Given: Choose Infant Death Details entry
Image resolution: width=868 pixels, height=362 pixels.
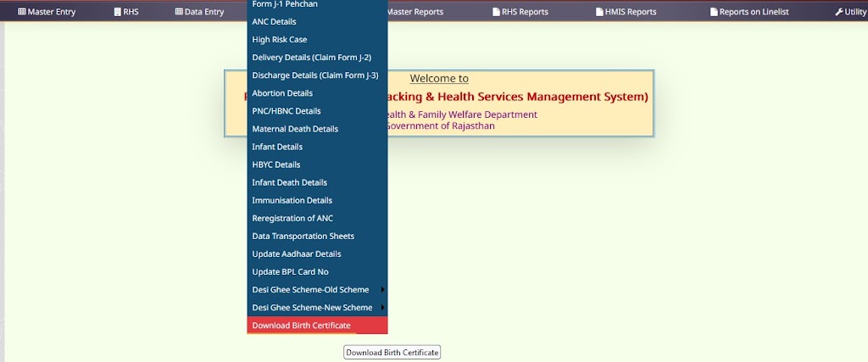Looking at the screenshot, I should click(289, 183).
